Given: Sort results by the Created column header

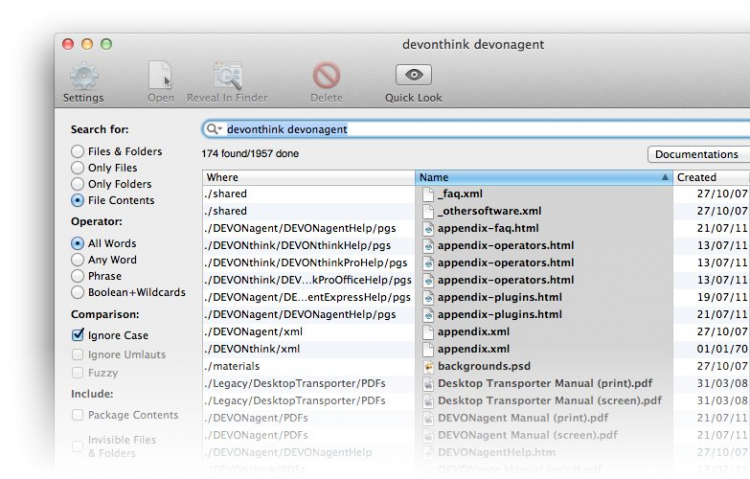Looking at the screenshot, I should [711, 178].
